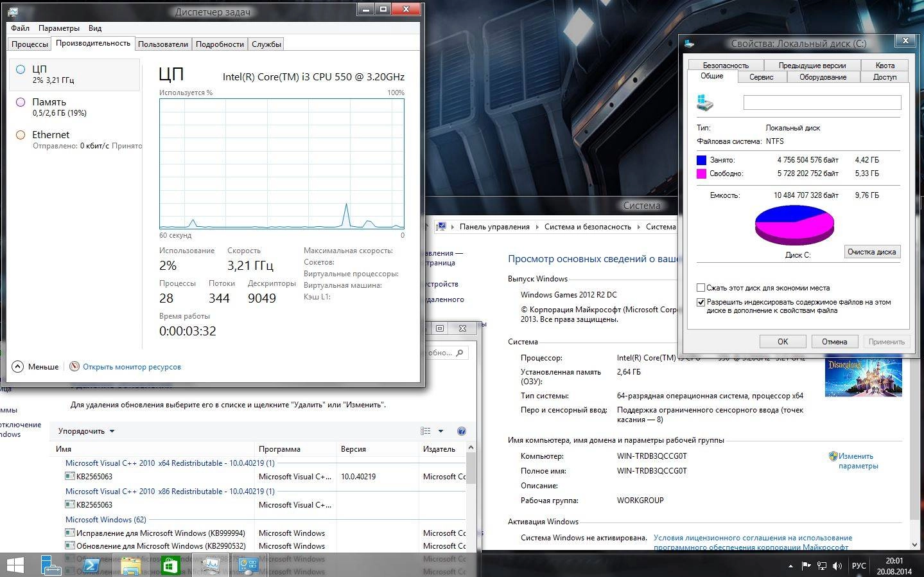
Task: Open the Start button on the taskbar
Action: 15,565
